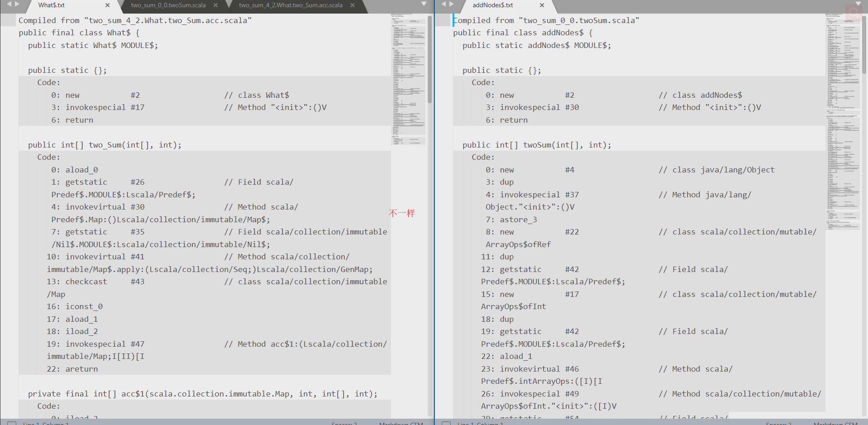This screenshot has height=425, width=868.
Task: Go to next tab in left pane
Action: [17, 4]
